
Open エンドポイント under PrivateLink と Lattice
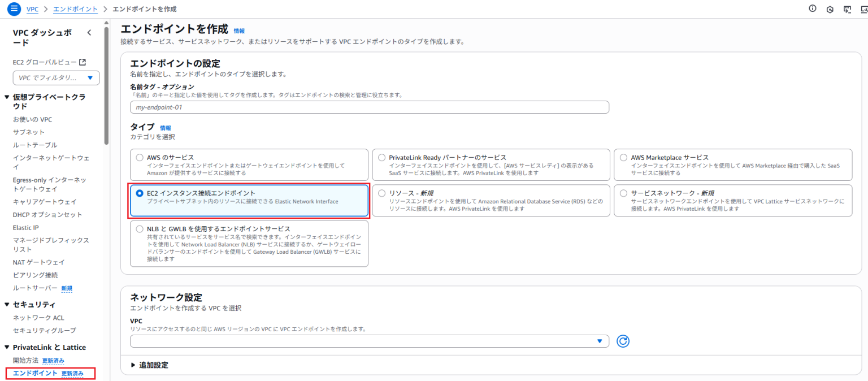point(34,374)
